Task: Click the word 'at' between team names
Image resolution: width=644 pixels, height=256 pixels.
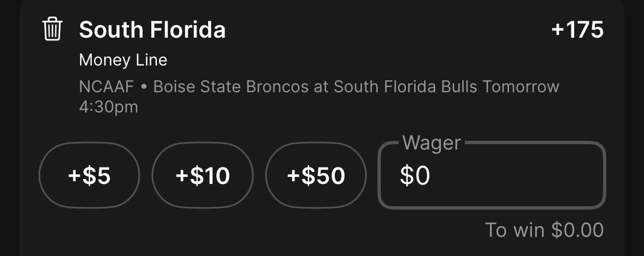Action: click(x=321, y=87)
